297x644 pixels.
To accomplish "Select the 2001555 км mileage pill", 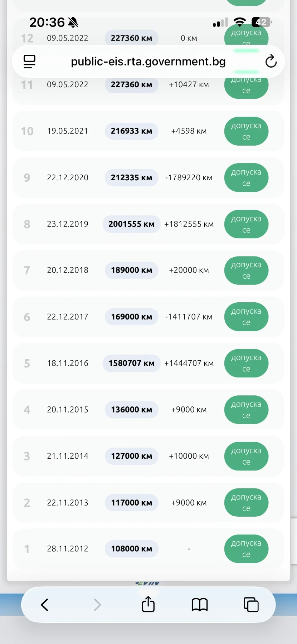I will [x=131, y=224].
